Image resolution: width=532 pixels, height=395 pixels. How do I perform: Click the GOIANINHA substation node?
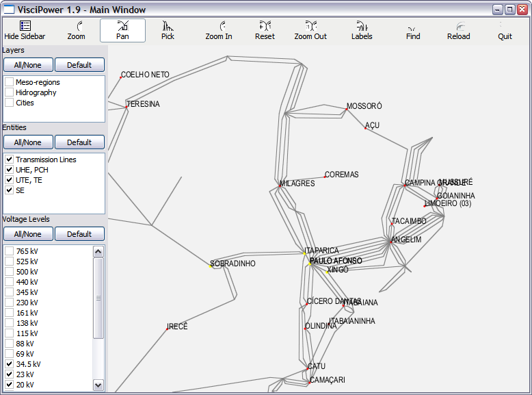click(x=437, y=199)
